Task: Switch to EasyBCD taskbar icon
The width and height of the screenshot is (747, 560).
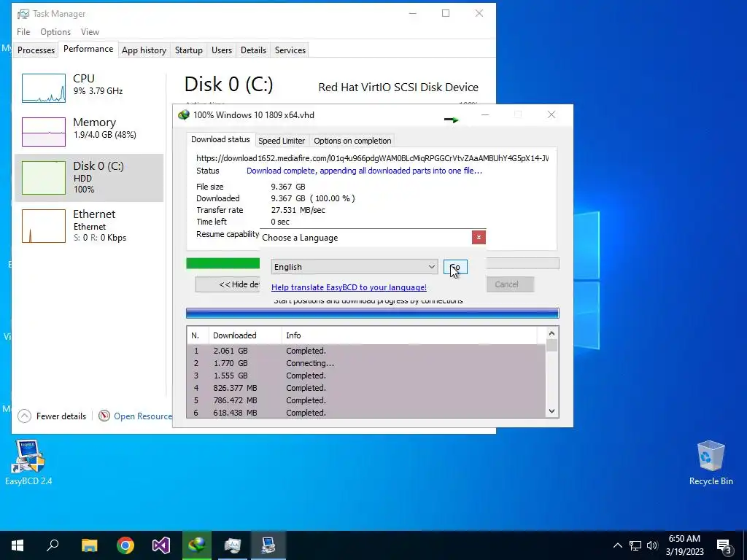Action: pyautogui.click(x=268, y=545)
